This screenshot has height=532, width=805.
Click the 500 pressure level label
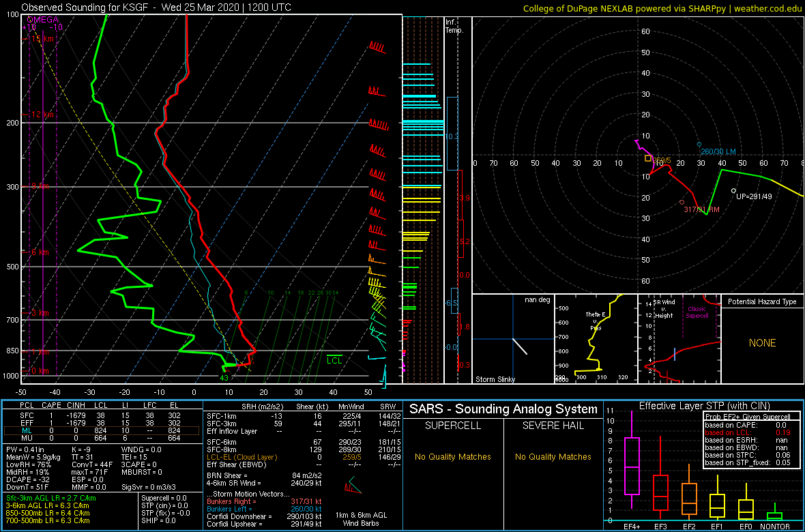point(13,267)
